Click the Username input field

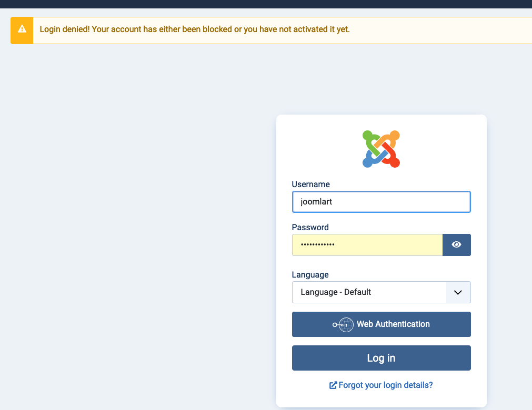(381, 202)
